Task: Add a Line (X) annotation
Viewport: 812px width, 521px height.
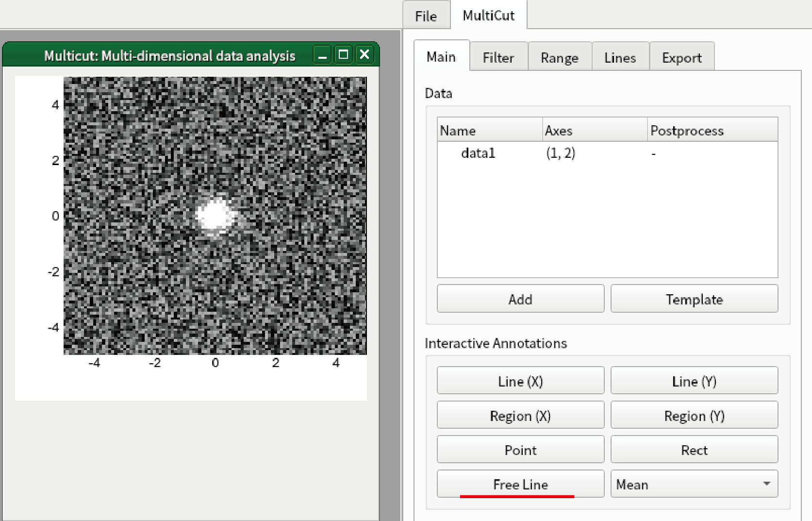Action: [x=520, y=381]
